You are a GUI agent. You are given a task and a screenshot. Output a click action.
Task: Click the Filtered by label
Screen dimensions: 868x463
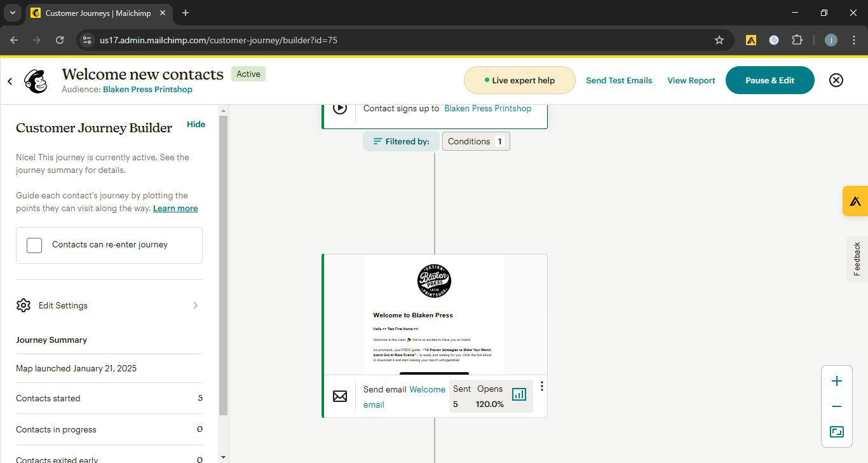[401, 141]
